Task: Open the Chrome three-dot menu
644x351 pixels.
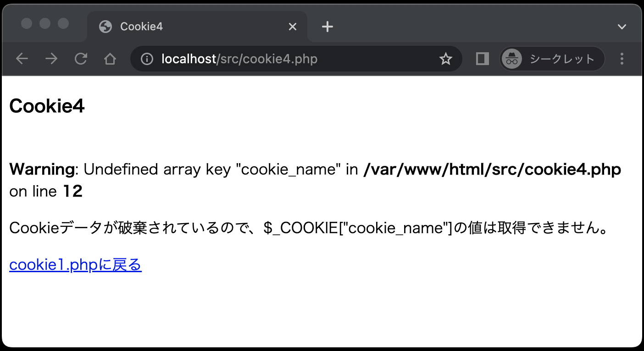Action: (x=622, y=59)
